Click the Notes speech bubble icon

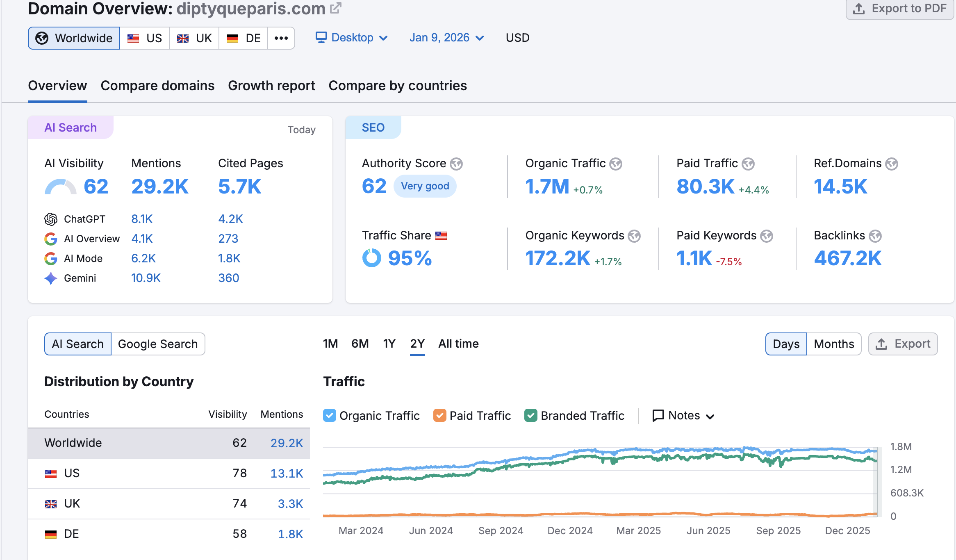coord(658,416)
